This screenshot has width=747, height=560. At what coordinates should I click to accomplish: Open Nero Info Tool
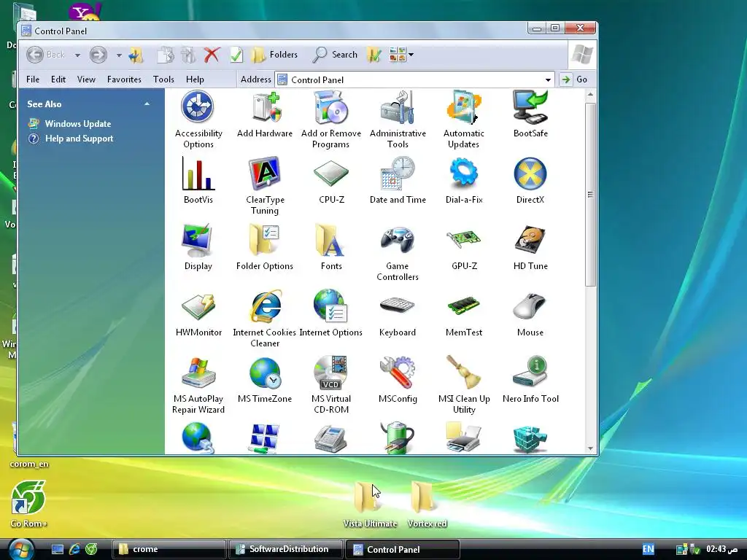pos(530,379)
